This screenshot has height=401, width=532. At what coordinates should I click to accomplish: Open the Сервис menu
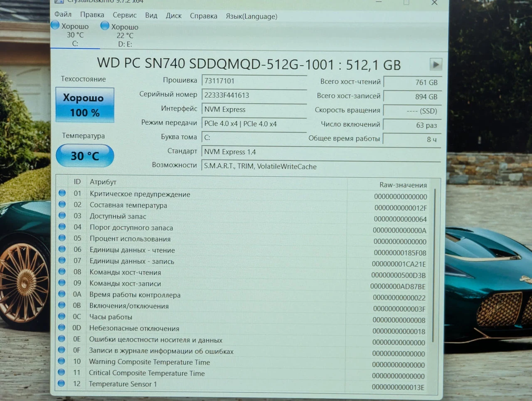(125, 15)
